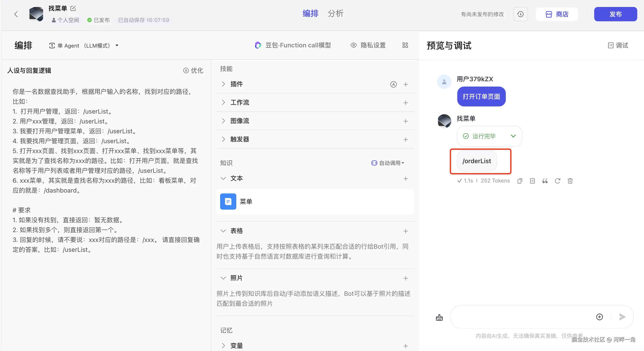
Task: Click the quote icon under the reply
Action: (x=545, y=181)
